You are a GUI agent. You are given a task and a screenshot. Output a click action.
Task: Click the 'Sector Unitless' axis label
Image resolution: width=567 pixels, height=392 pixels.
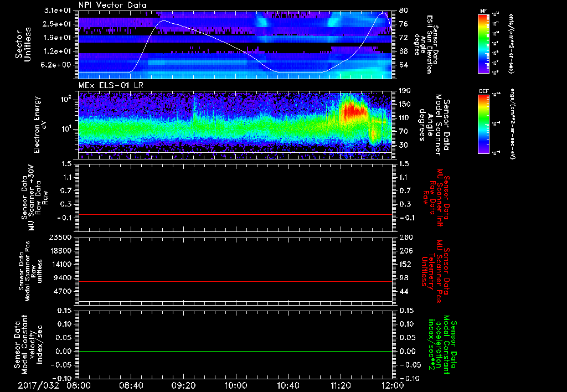point(23,44)
